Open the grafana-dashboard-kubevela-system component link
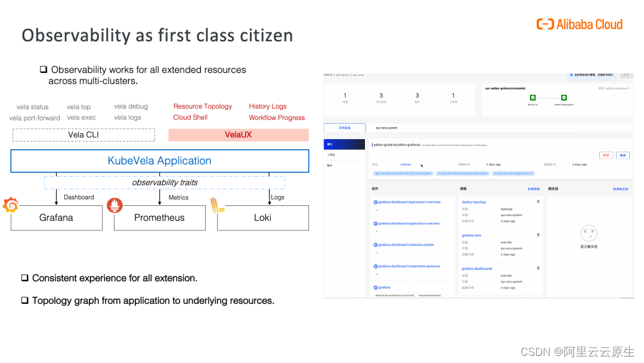Viewport: 644px width, 363px height. pos(406,245)
